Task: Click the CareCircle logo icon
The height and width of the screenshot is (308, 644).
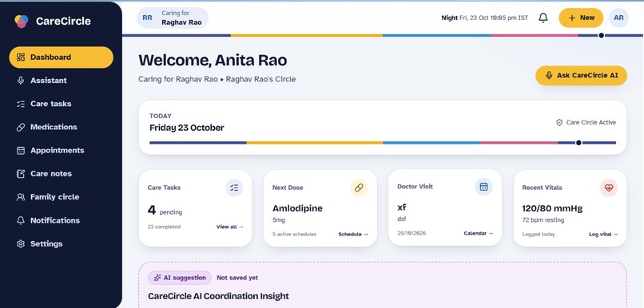Action: [x=22, y=21]
